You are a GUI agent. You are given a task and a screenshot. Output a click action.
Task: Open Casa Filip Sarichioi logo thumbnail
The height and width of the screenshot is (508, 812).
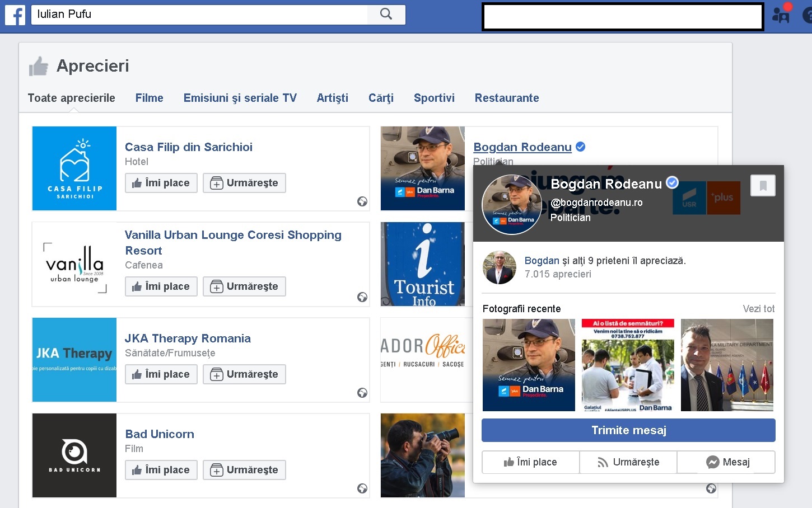point(74,168)
